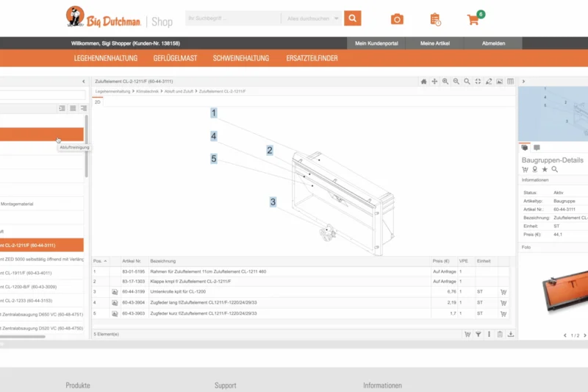The height and width of the screenshot is (392, 588).
Task: Select the 'CL-2-1233 (60-44-3153)' tree item
Action: click(42, 301)
